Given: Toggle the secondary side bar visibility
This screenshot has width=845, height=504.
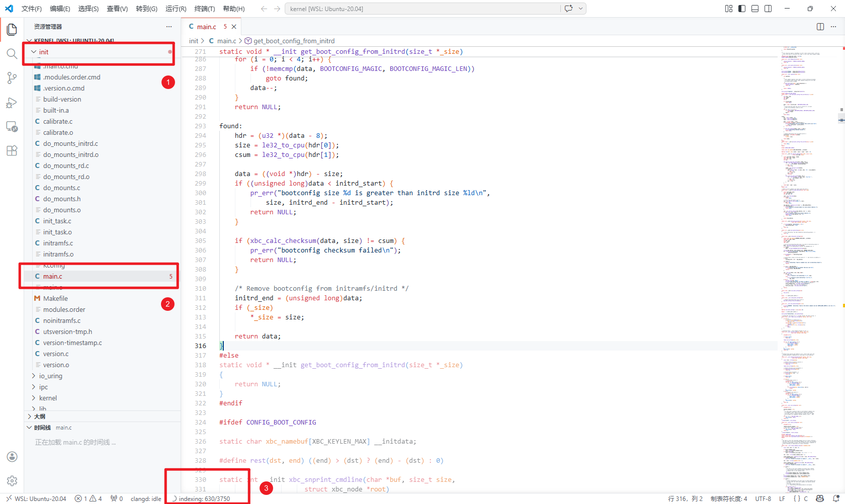Looking at the screenshot, I should (x=768, y=9).
